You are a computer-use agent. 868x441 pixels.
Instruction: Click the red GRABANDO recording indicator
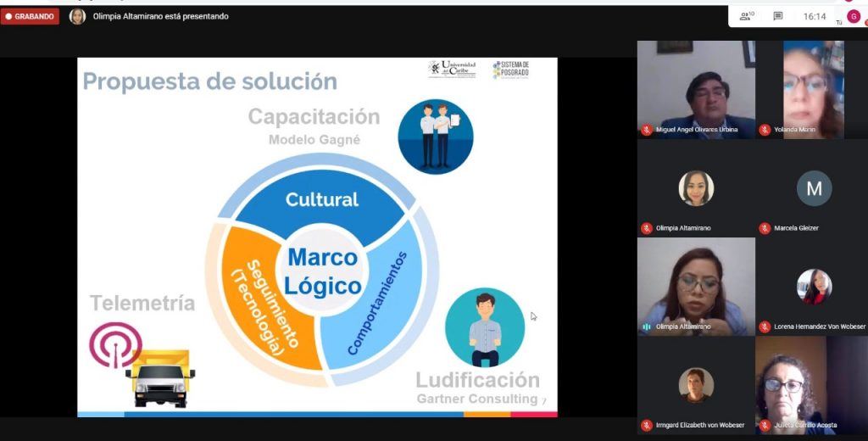pyautogui.click(x=30, y=16)
